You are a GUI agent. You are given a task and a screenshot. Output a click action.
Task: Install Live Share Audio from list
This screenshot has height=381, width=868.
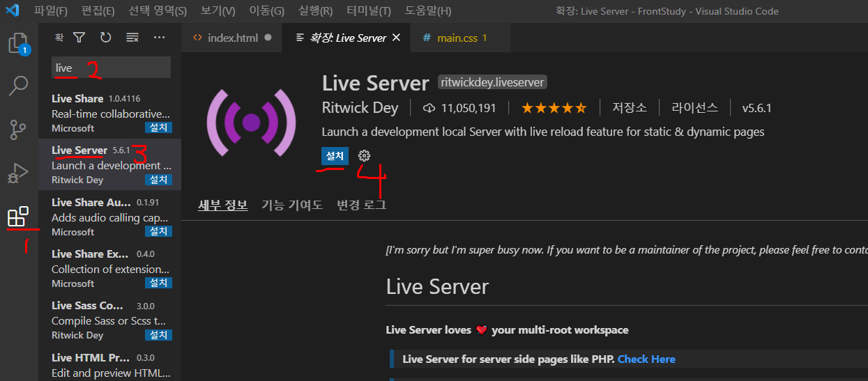click(159, 231)
